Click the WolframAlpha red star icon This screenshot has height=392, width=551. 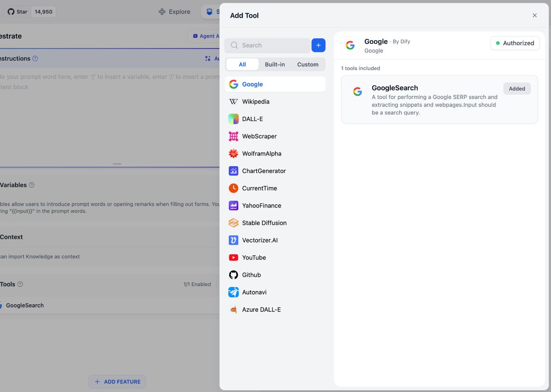point(233,154)
